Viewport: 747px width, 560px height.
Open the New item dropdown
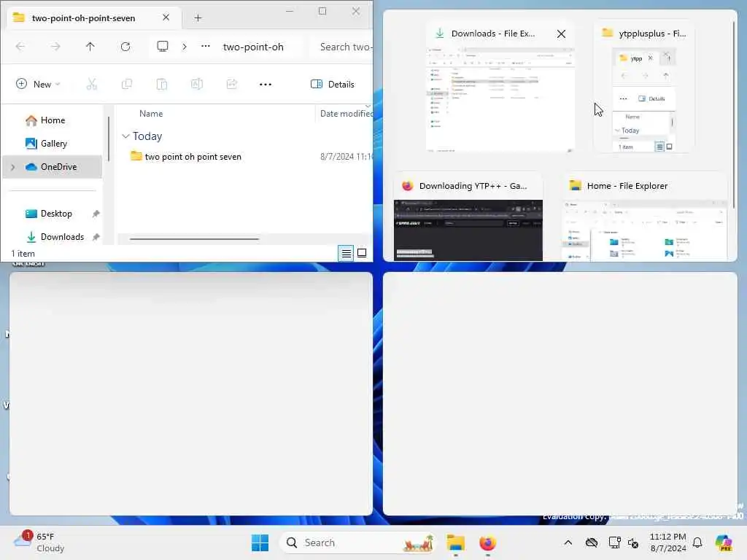click(38, 85)
